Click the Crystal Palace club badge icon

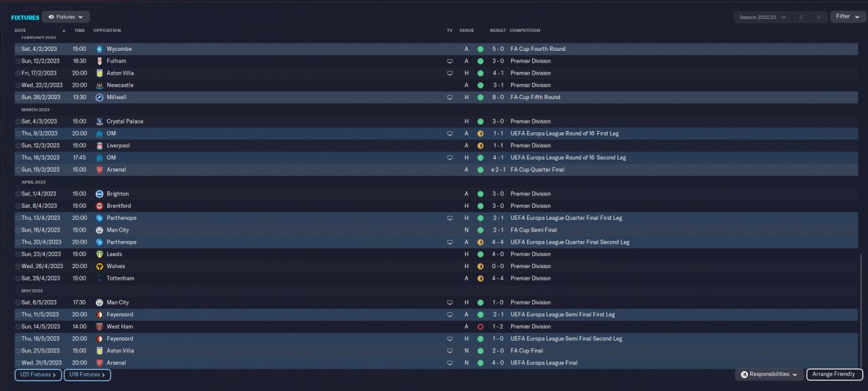coord(100,122)
